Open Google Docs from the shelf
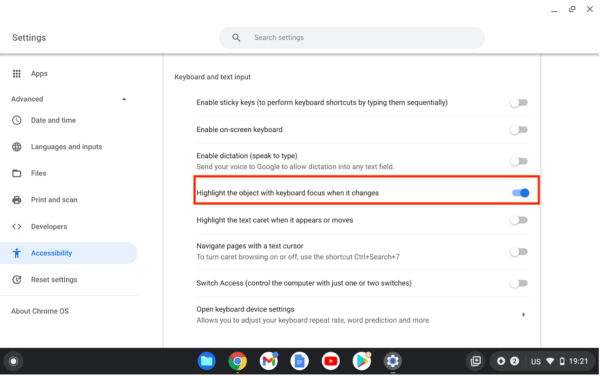This screenshot has width=600, height=376. point(300,361)
